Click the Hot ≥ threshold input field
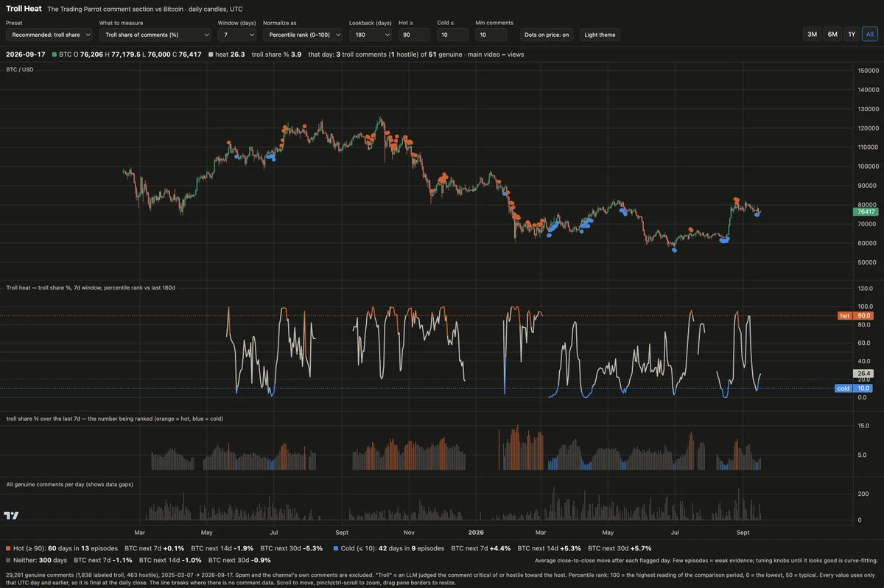This screenshot has height=588, width=884. [414, 35]
